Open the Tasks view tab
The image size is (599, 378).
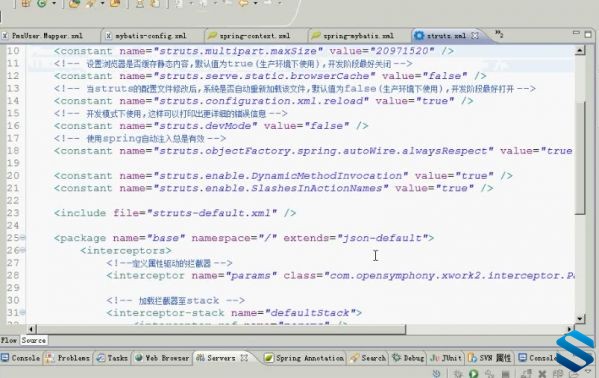point(112,358)
